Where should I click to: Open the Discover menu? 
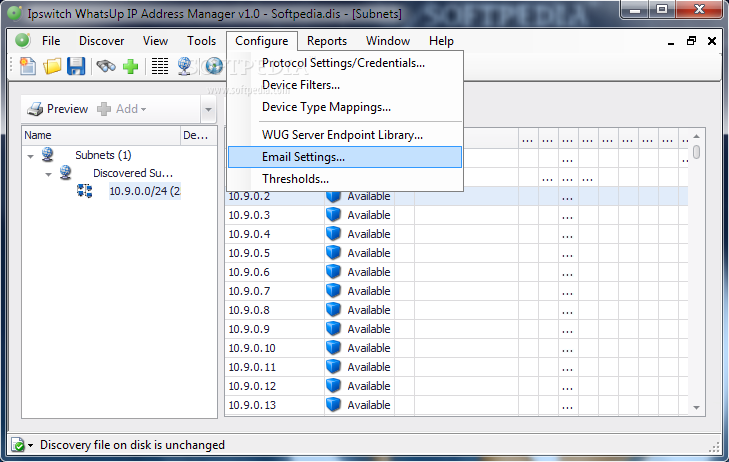tap(101, 41)
